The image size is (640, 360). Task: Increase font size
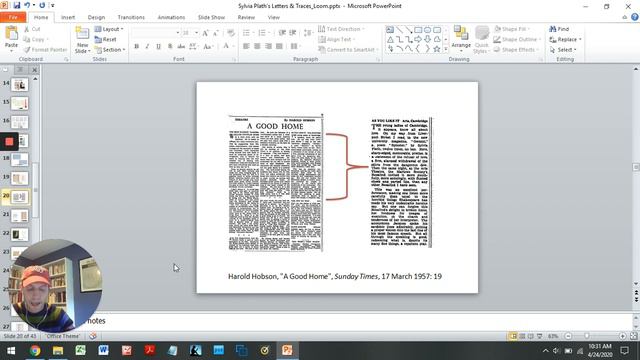coord(205,33)
